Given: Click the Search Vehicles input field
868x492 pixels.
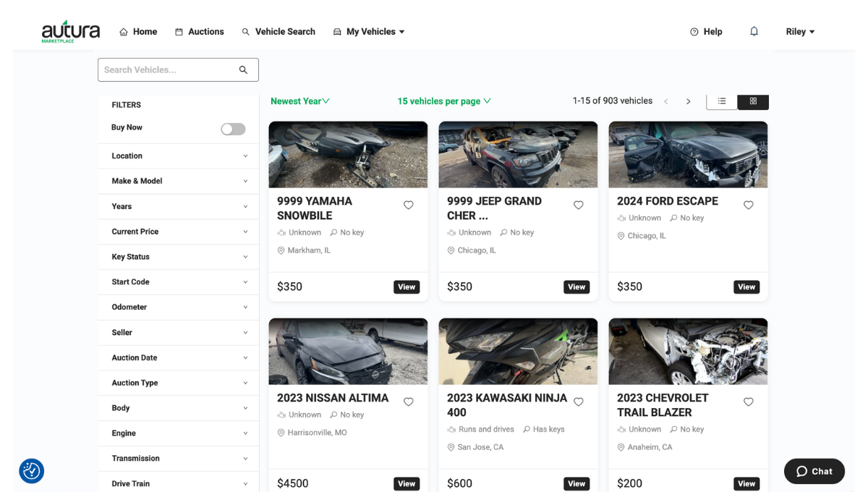Looking at the screenshot, I should 178,70.
